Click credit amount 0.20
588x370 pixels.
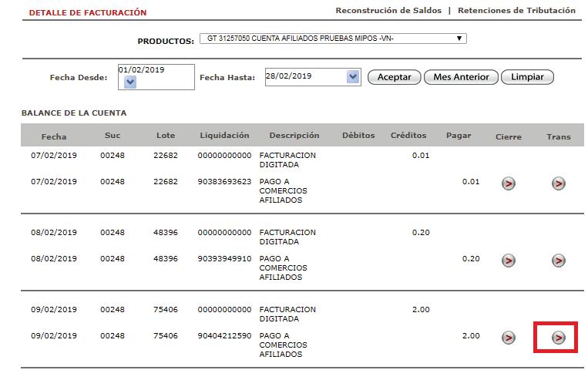point(421,232)
